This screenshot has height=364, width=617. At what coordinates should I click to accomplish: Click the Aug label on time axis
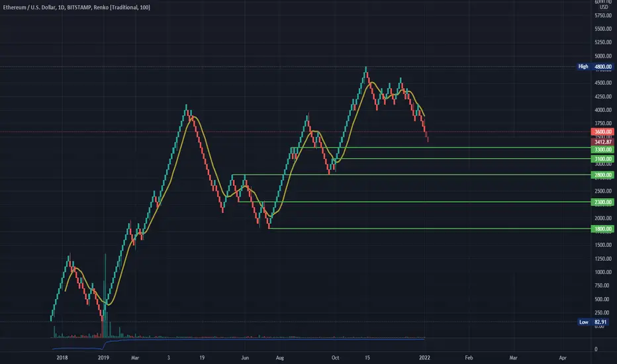coord(280,357)
